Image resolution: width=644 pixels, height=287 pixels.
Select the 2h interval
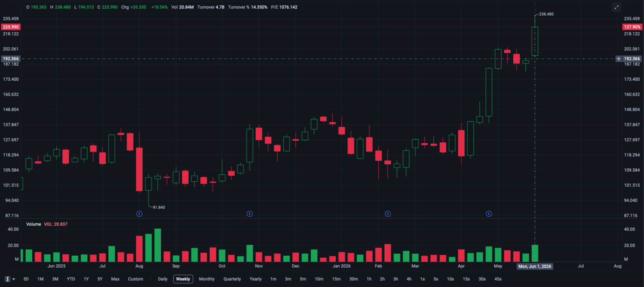[x=382, y=279]
